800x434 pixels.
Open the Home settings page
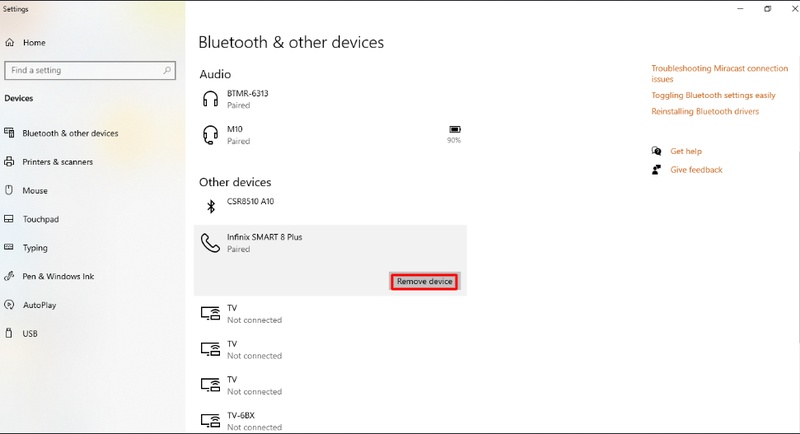pos(34,43)
